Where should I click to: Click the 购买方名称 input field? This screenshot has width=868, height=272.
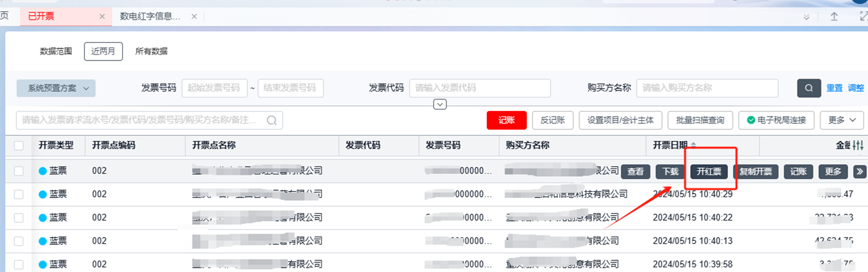click(707, 88)
